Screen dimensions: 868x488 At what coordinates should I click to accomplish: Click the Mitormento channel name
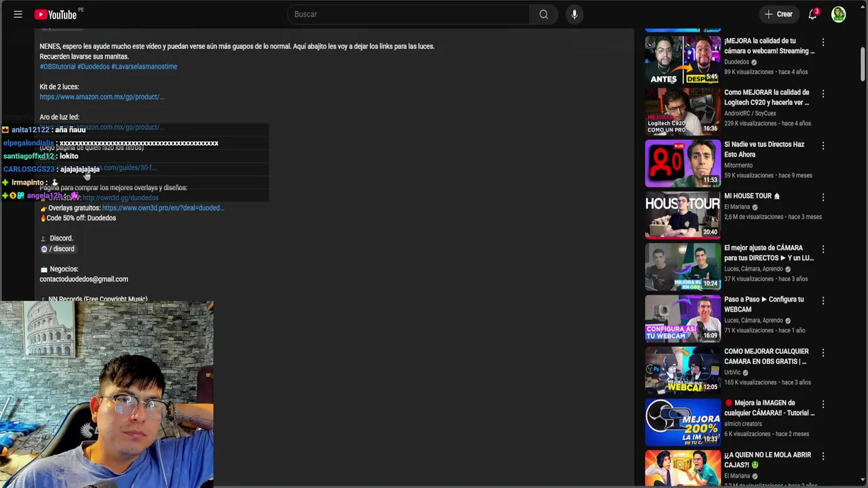tap(738, 165)
